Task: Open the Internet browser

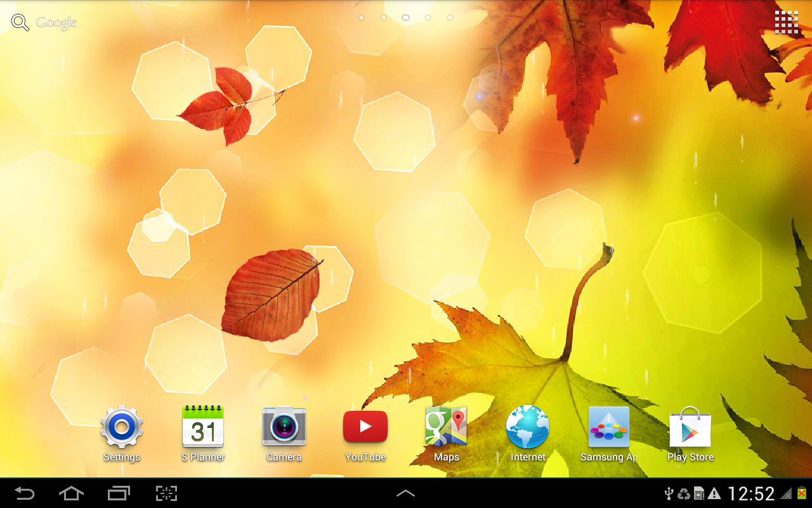Action: click(x=528, y=434)
